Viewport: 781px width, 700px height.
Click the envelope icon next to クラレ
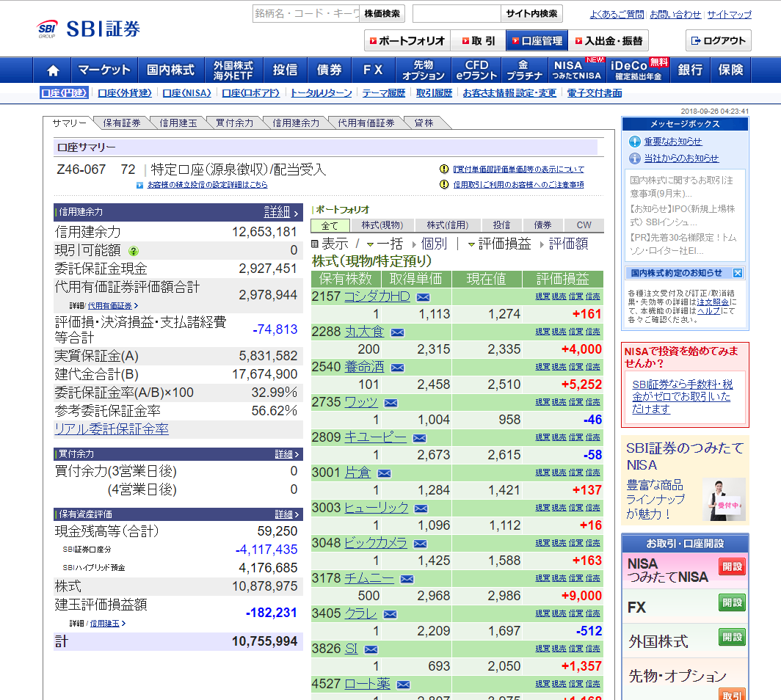390,614
